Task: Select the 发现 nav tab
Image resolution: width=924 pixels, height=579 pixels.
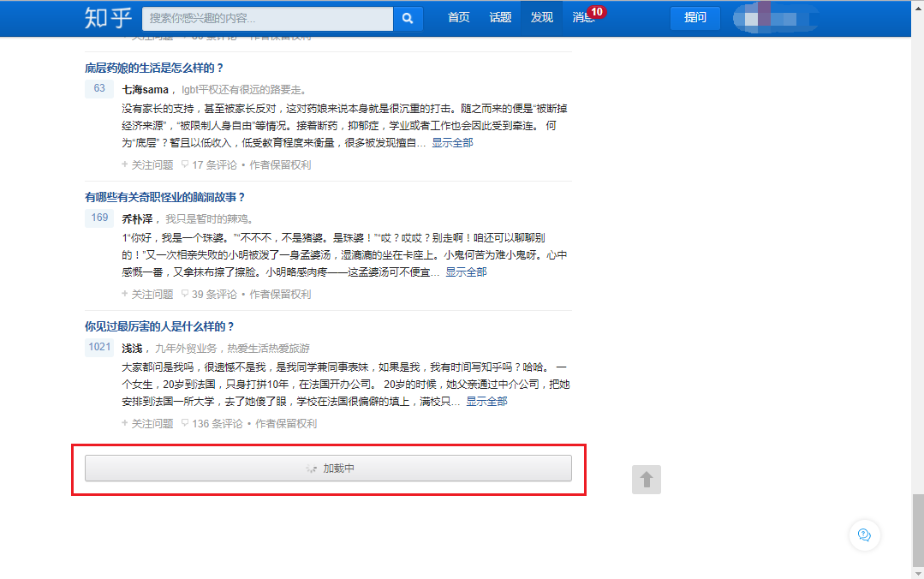Action: point(541,18)
